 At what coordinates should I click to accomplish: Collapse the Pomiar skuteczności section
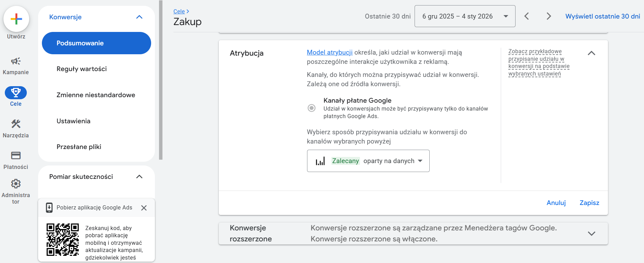(139, 177)
